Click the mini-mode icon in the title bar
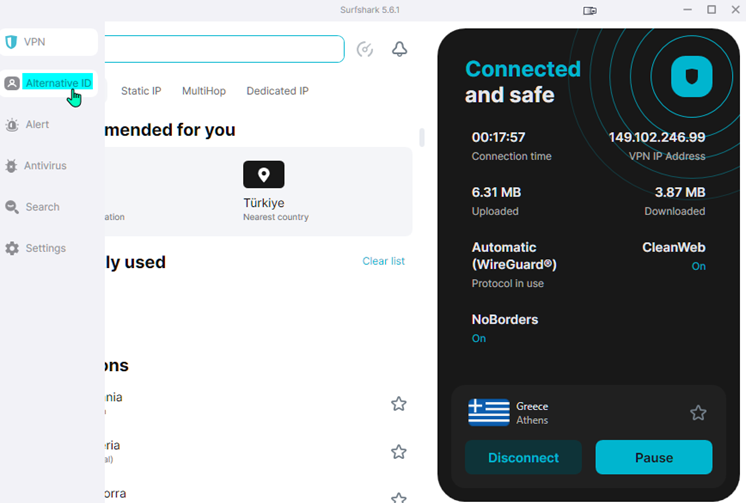The height and width of the screenshot is (503, 746). tap(590, 10)
